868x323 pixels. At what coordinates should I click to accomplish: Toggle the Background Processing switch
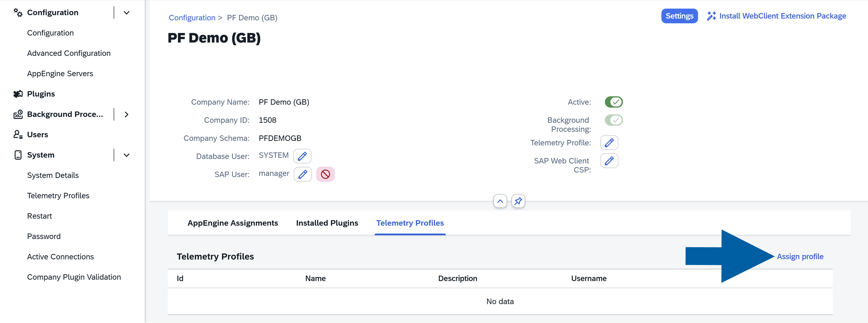(614, 120)
